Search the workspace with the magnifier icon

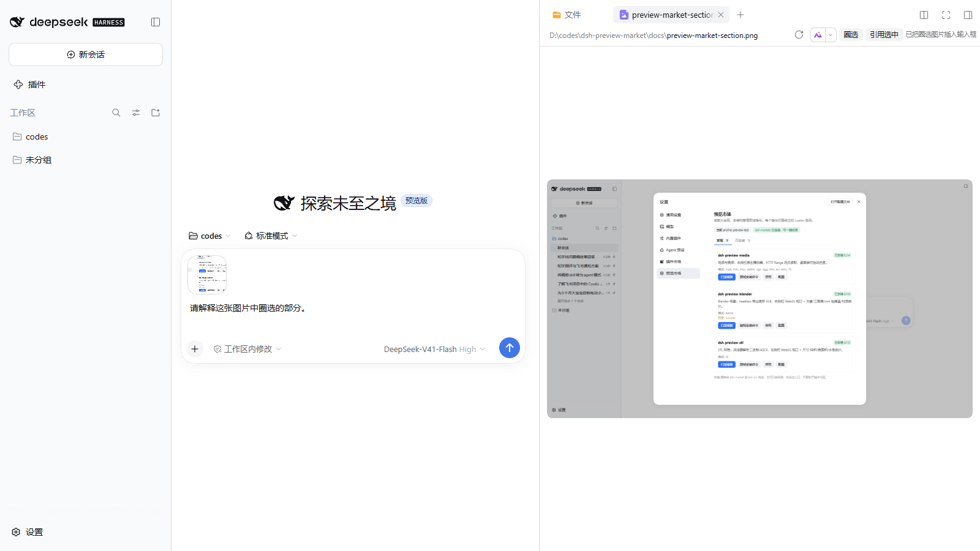116,113
